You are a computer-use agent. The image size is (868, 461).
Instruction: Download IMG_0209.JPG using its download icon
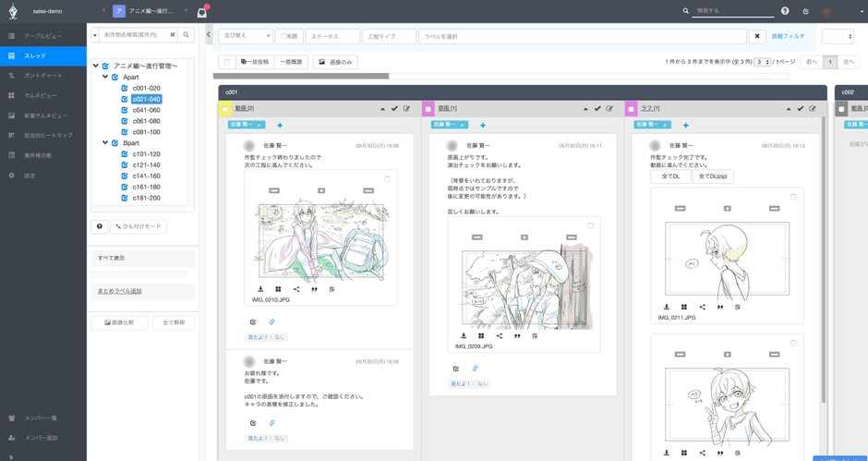click(x=464, y=335)
